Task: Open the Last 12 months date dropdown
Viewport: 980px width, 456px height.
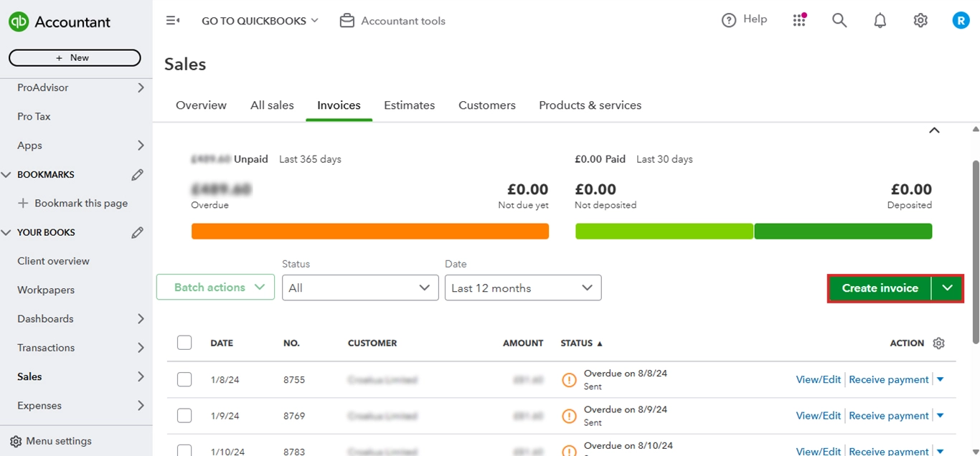Action: [x=523, y=288]
